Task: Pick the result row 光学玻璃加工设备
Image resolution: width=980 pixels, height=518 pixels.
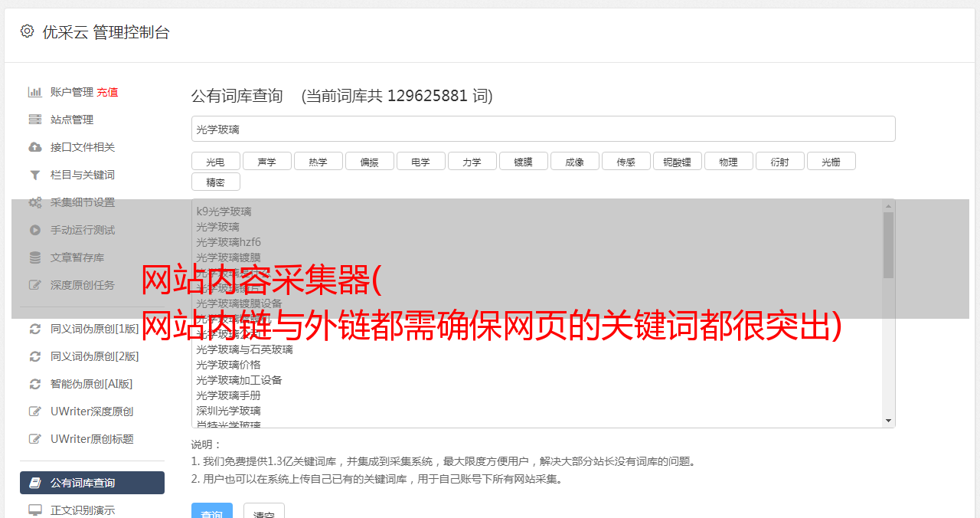Action: tap(239, 380)
